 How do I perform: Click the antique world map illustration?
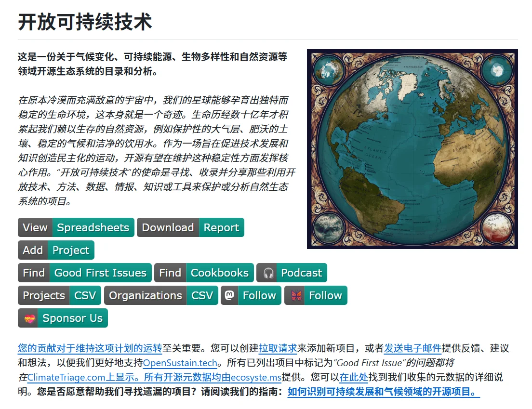[x=412, y=149]
